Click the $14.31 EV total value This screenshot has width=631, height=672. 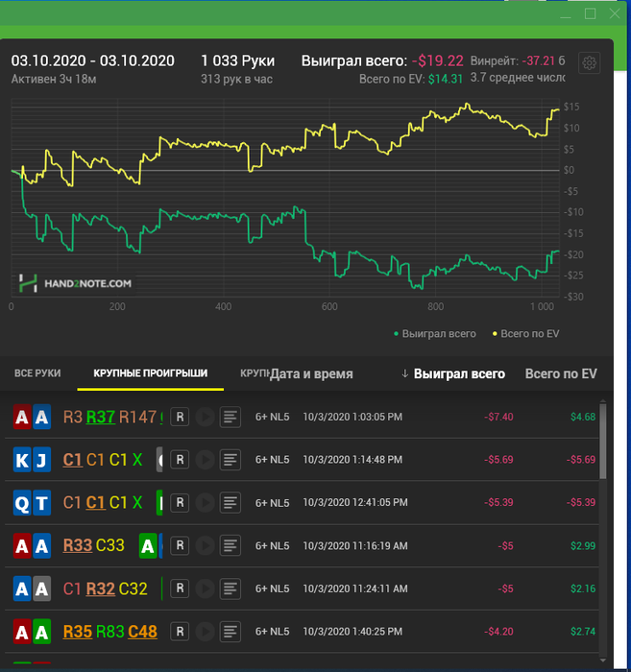446,80
